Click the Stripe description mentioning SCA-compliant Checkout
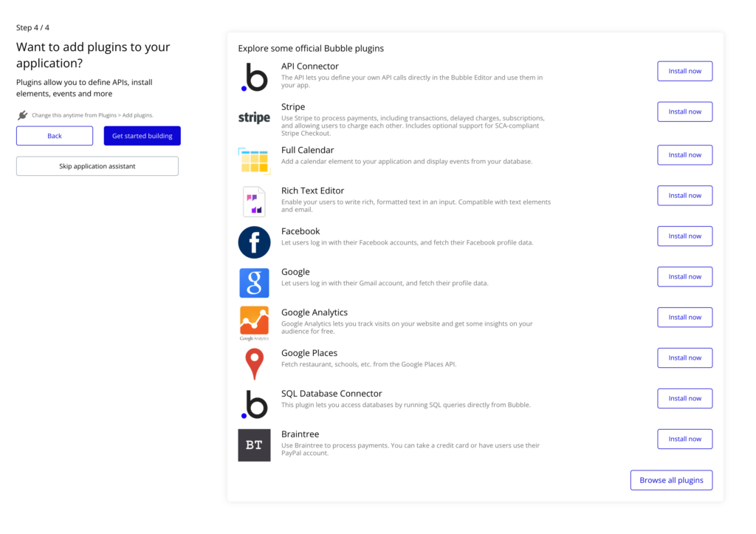The height and width of the screenshot is (534, 756). point(413,126)
